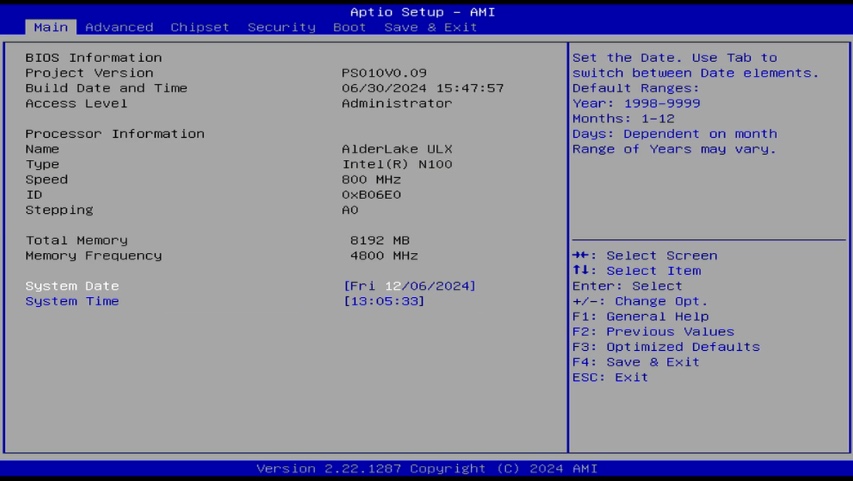Click the Project Version label

pos(89,72)
